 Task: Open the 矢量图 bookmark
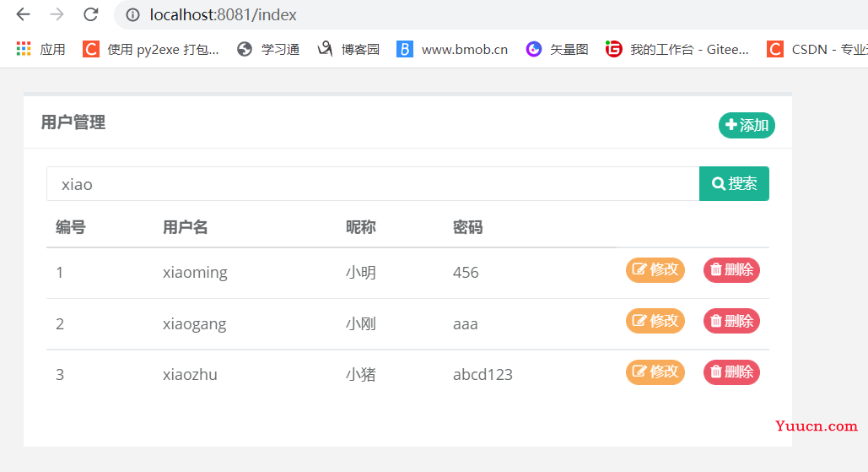click(x=557, y=49)
